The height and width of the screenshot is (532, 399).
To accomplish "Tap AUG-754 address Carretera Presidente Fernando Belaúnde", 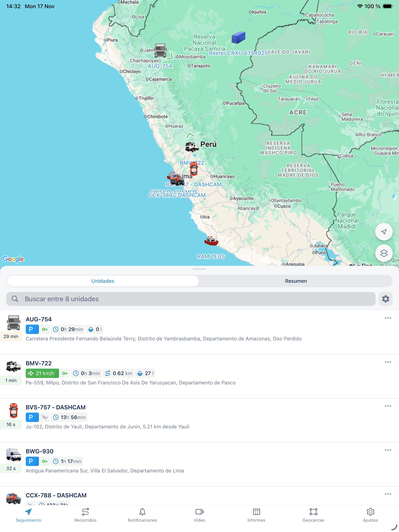I will click(x=164, y=339).
